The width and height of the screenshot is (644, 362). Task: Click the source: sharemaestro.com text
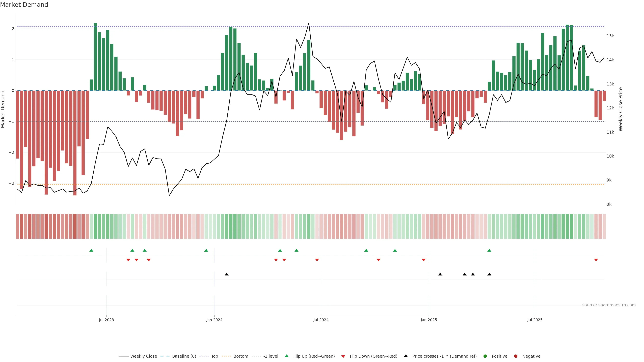coord(609,305)
